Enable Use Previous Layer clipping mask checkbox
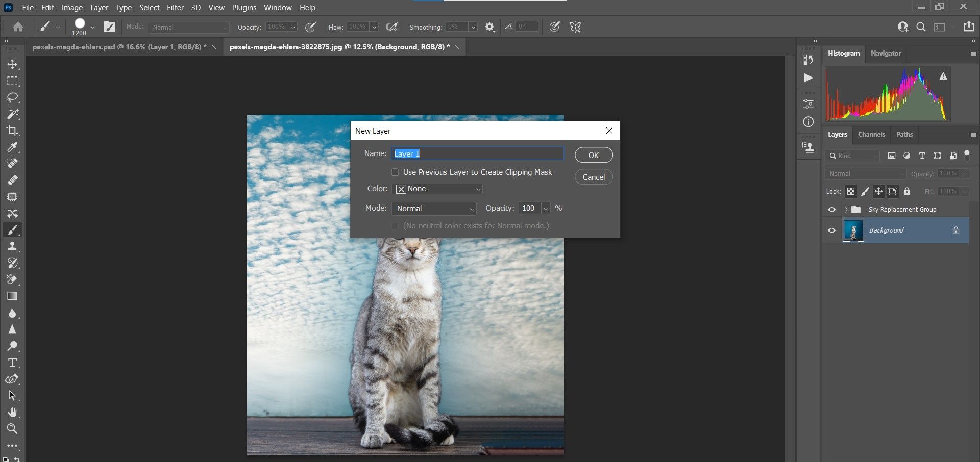The image size is (980, 462). pos(395,172)
